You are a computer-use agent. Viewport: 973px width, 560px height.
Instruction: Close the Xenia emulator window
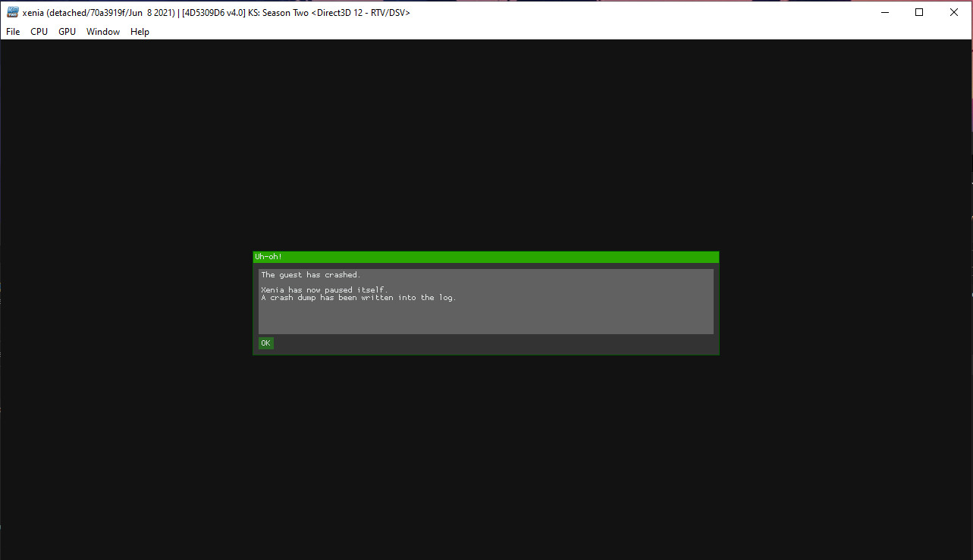[x=953, y=12]
